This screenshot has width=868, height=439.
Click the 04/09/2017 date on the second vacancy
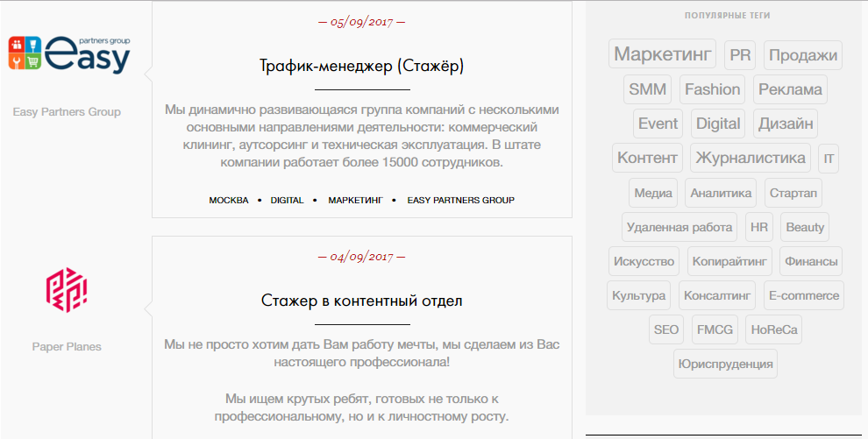tap(362, 257)
